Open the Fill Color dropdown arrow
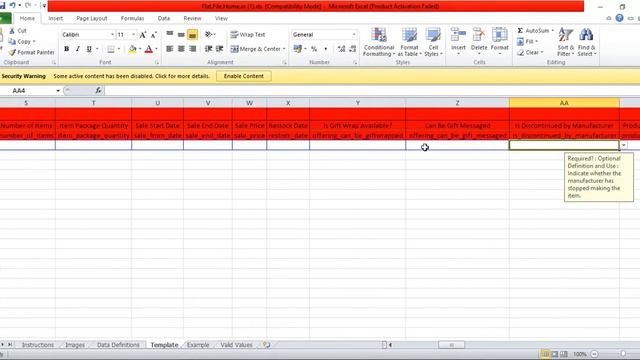This screenshot has height=360, width=640. pyautogui.click(x=140, y=49)
